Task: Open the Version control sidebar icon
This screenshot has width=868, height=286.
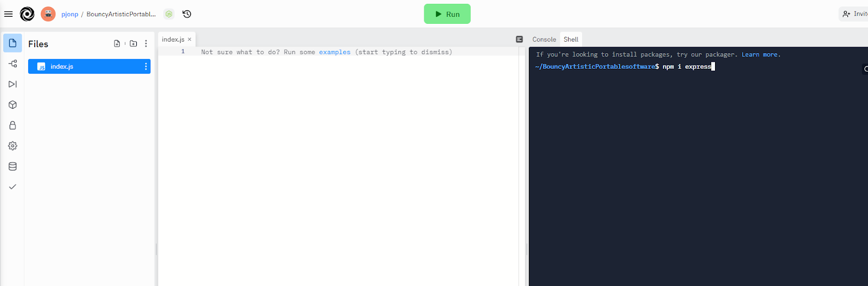Action: click(12, 63)
